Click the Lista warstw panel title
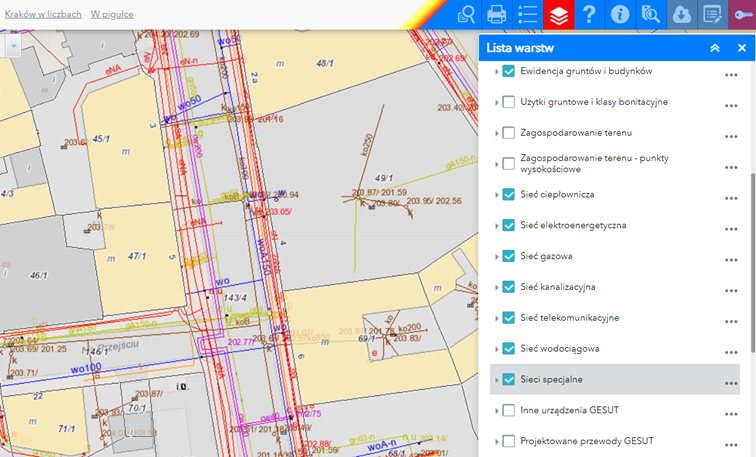The width and height of the screenshot is (756, 457). click(520, 48)
